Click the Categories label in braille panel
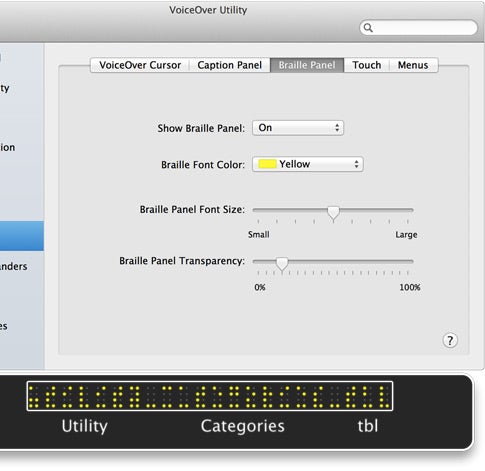This screenshot has width=485, height=471. [242, 426]
